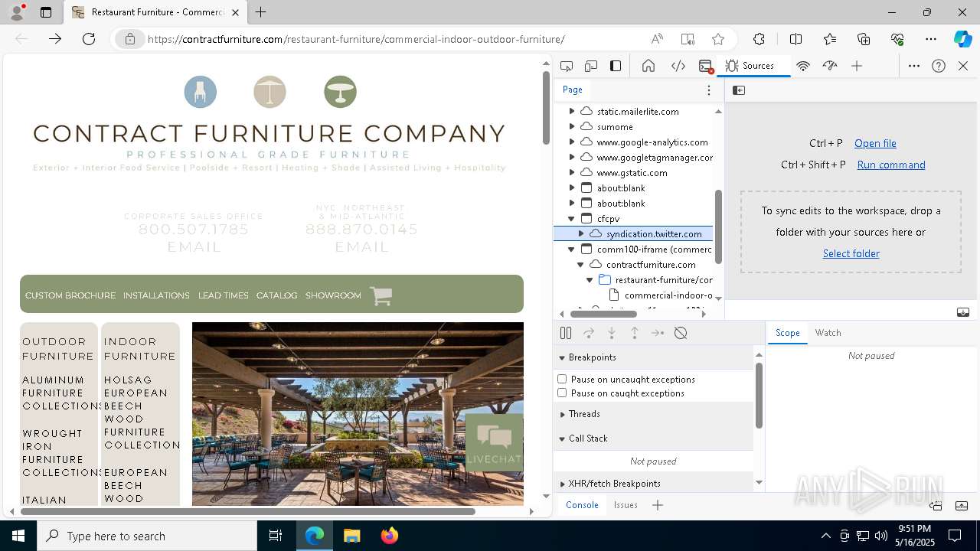
Task: Toggle DevTools dock side panel icon
Action: 616,66
